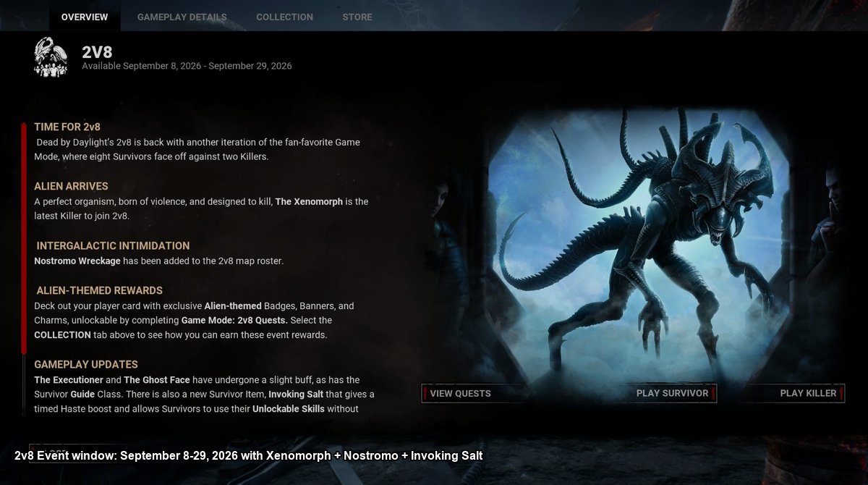
Task: Click the bold 'Alien-themed' text in rewards paragraph
Action: pos(233,305)
